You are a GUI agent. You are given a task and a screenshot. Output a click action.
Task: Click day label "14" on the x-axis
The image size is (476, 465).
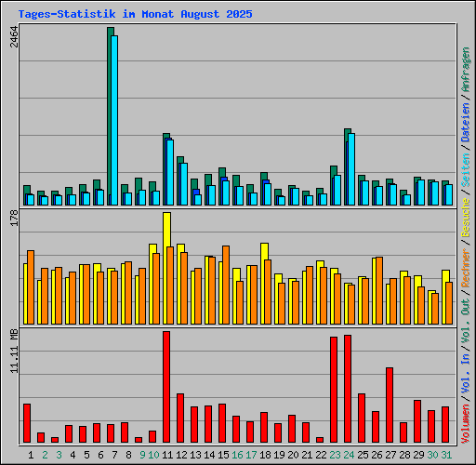tap(209, 455)
